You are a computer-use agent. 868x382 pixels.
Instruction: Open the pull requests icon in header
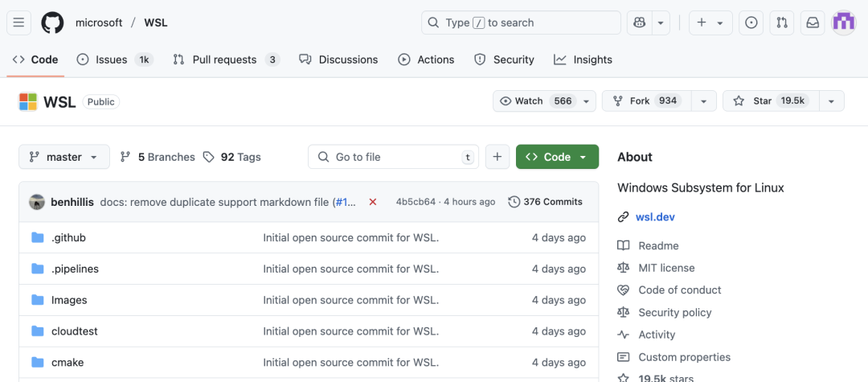click(x=782, y=23)
